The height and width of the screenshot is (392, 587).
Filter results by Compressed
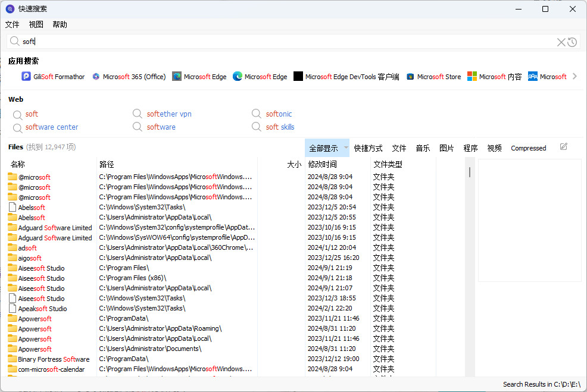[x=529, y=149]
